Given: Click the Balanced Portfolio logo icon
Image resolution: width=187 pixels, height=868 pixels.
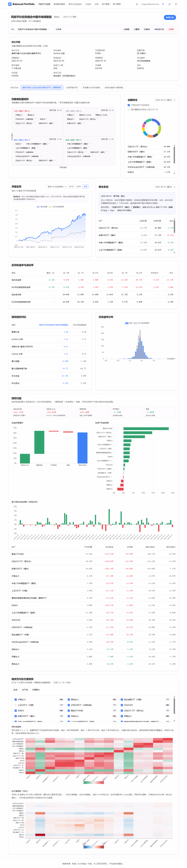Looking at the screenshot, I should point(10,4).
